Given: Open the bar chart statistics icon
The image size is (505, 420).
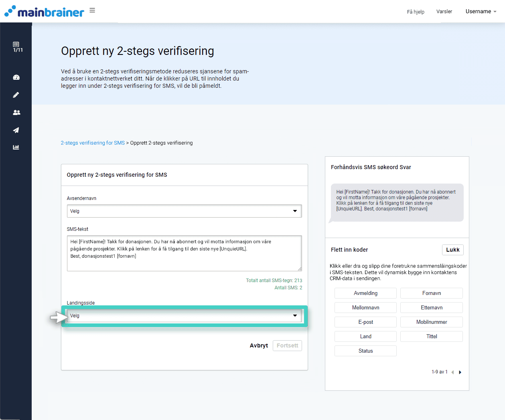Looking at the screenshot, I should (x=16, y=147).
